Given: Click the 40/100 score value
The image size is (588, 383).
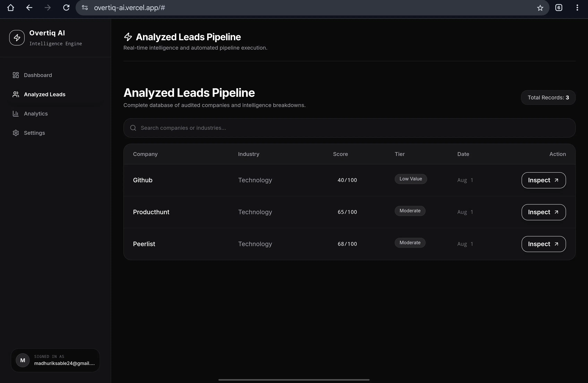Looking at the screenshot, I should 347,180.
